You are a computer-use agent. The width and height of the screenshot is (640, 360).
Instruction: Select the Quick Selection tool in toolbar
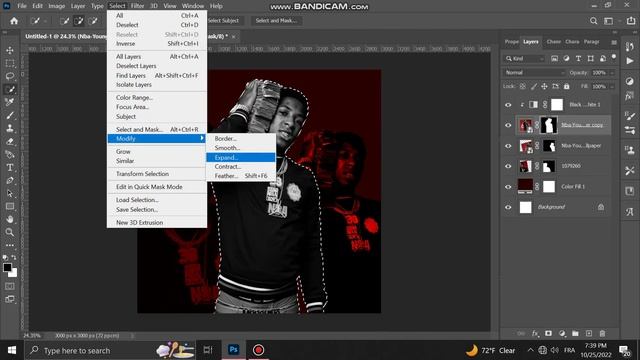coord(10,89)
